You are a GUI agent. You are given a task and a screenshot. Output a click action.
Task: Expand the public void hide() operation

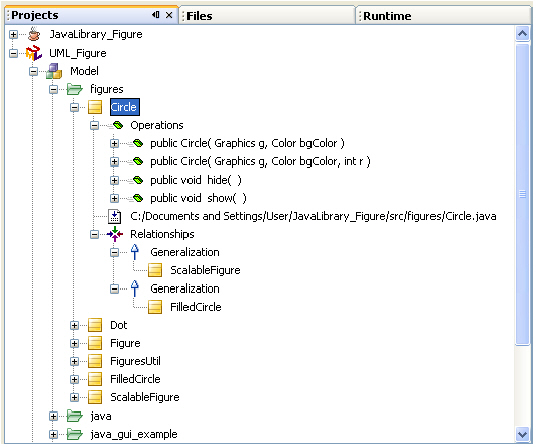[x=114, y=180]
